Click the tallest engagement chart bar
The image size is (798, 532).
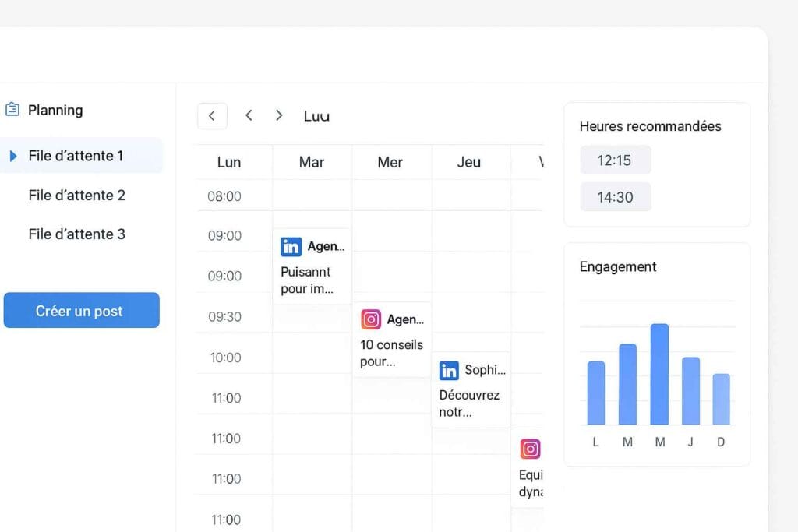659,374
